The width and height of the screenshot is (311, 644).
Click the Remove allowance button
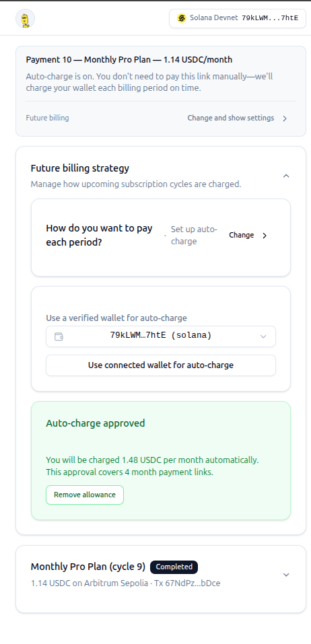click(x=85, y=495)
